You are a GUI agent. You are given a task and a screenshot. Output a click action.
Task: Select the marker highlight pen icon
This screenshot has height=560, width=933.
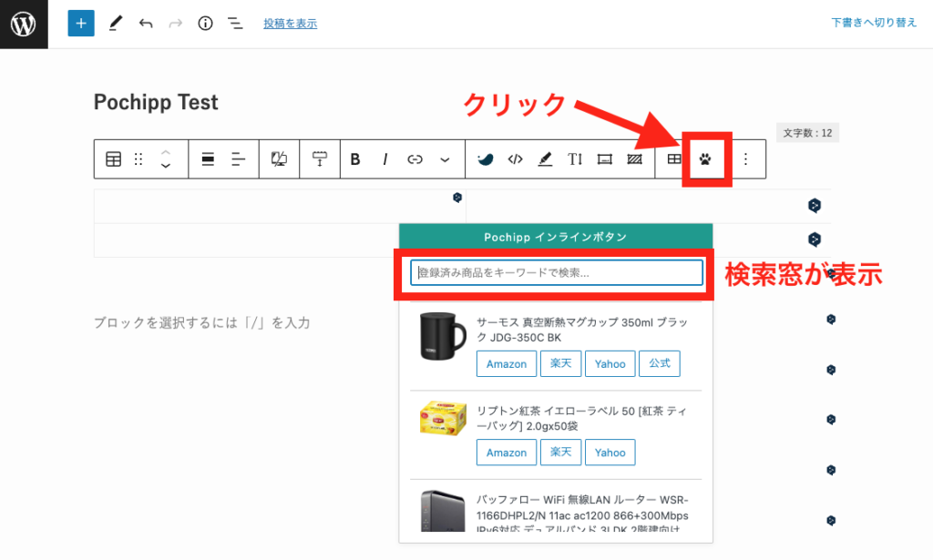545,159
